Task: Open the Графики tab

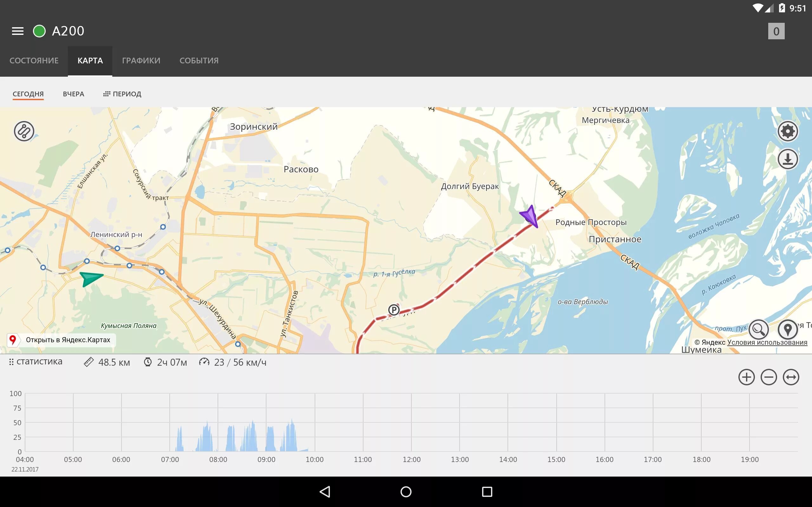Action: click(141, 61)
